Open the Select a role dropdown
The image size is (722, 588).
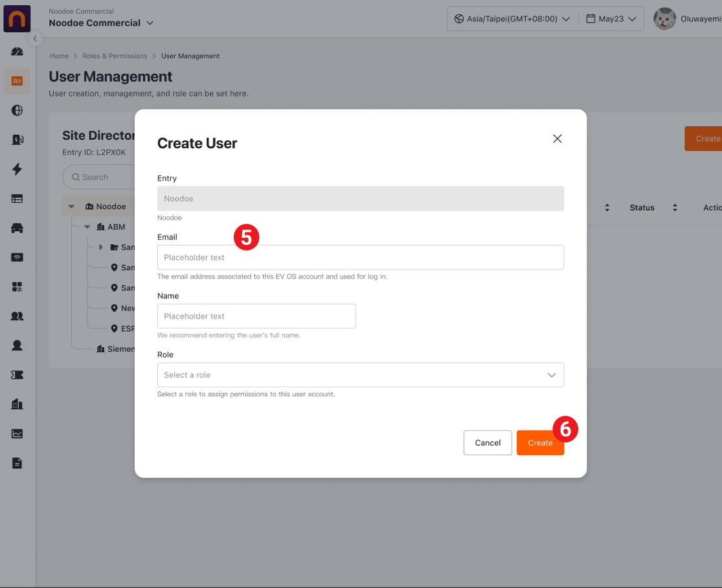tap(360, 375)
